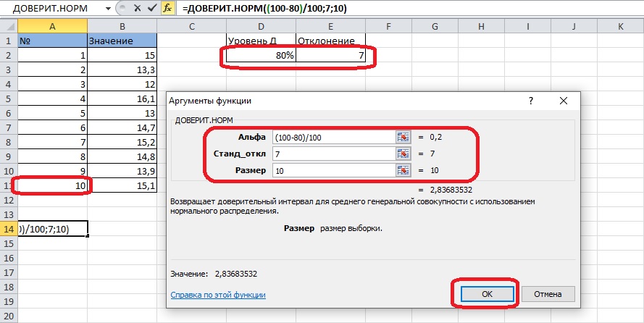Viewport: 644px width, 323px height.
Task: Click the cell containing 80%
Action: [x=261, y=55]
